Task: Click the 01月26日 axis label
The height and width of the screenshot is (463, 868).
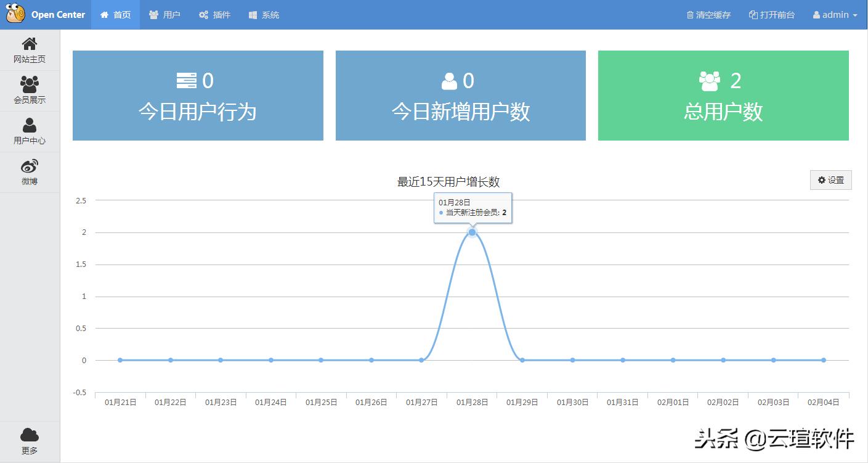Action: (371, 403)
